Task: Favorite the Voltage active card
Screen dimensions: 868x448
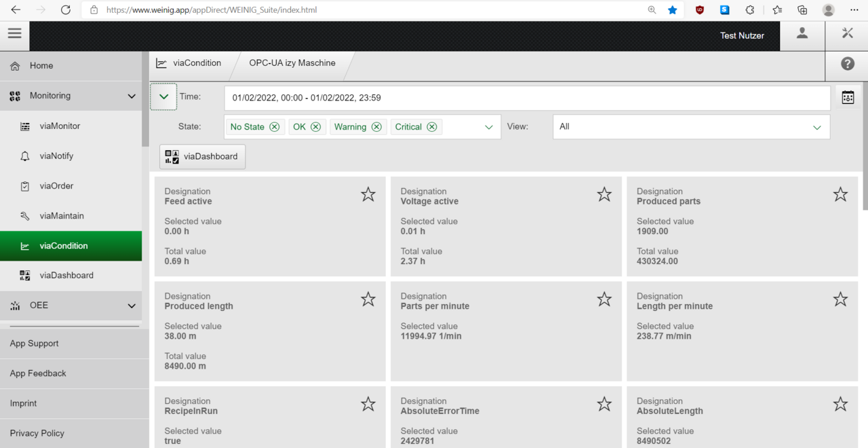Action: point(604,195)
